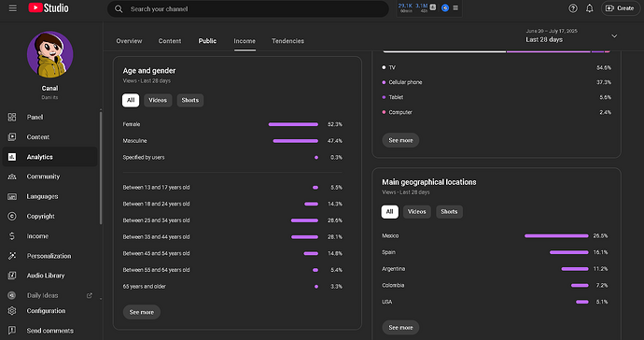The height and width of the screenshot is (340, 644).
Task: Click the Female percentage bar
Action: (293, 124)
